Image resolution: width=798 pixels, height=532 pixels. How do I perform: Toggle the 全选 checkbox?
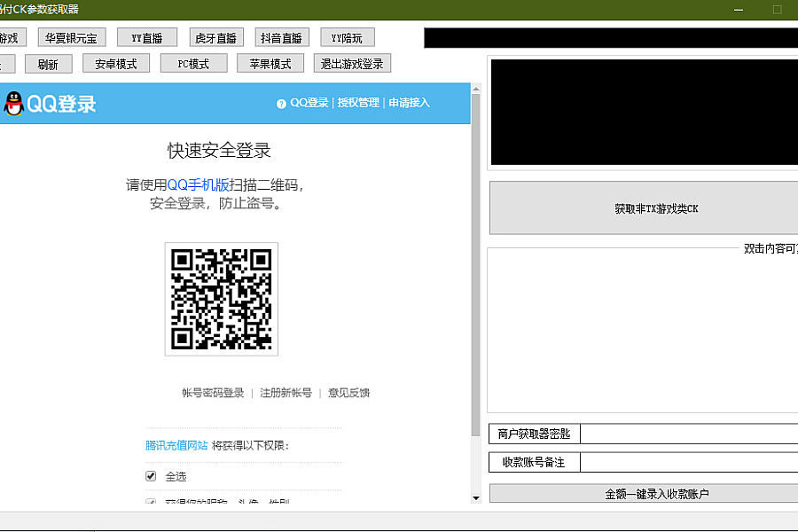[151, 476]
